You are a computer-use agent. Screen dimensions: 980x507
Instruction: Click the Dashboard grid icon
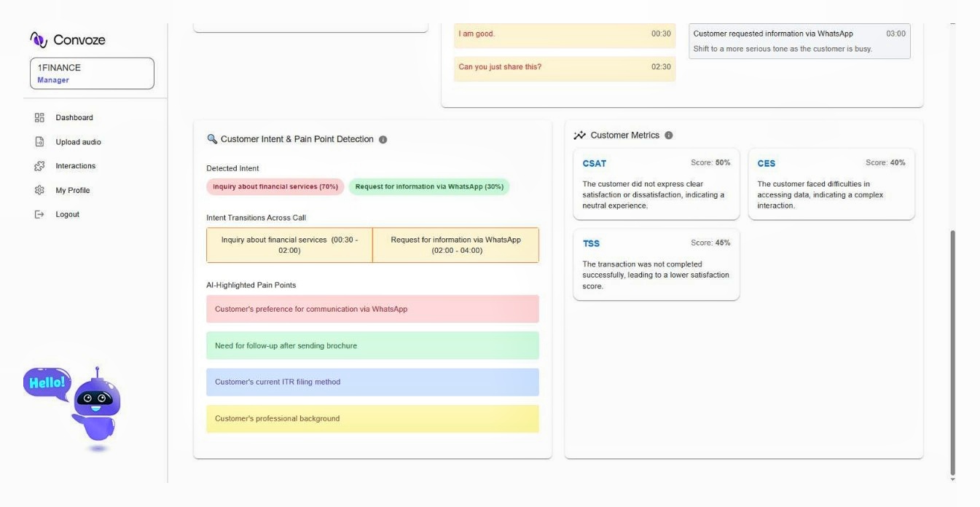point(40,117)
